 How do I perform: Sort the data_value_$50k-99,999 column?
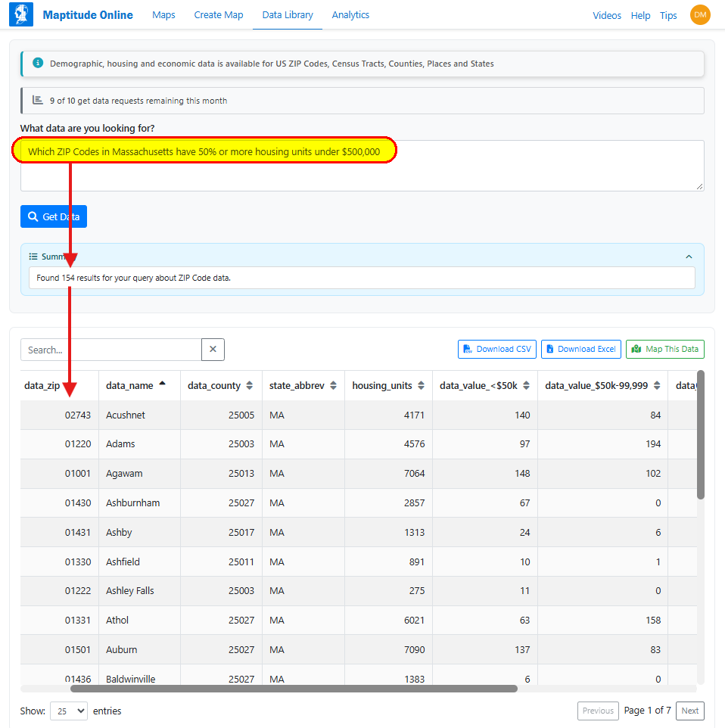[657, 385]
